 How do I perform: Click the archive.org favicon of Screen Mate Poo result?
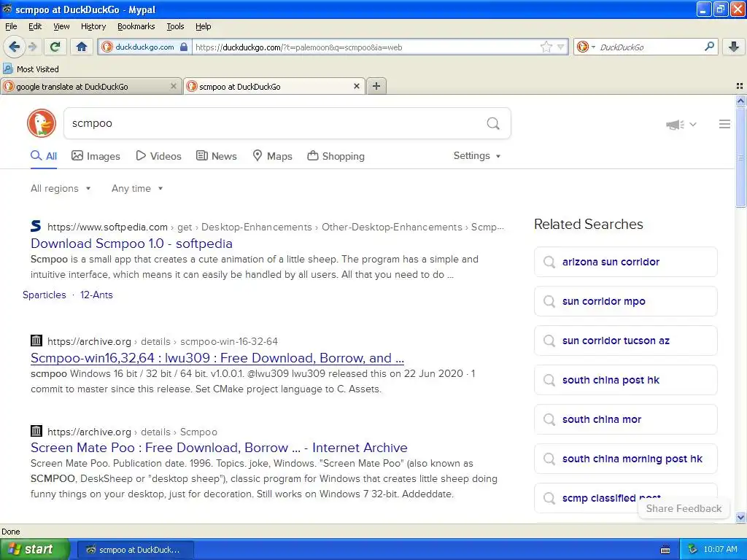36,431
